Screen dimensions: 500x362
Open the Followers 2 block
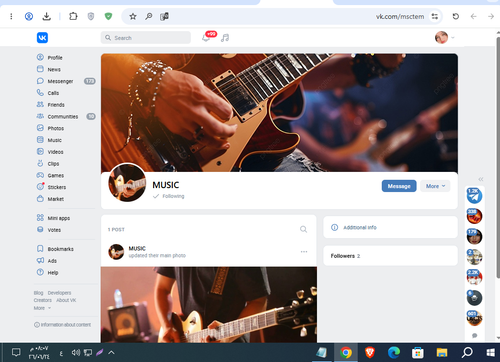tap(390, 256)
